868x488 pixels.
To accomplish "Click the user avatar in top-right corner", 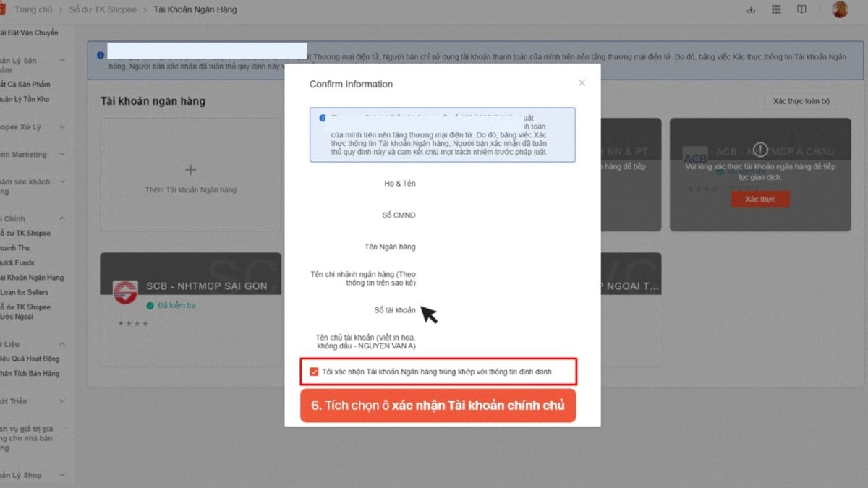I will pyautogui.click(x=840, y=9).
